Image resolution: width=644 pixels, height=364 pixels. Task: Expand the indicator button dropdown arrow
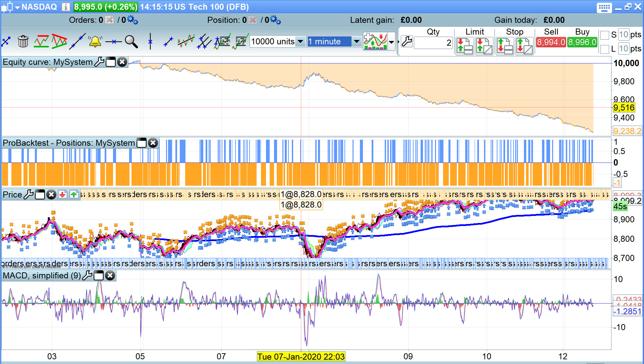(391, 42)
